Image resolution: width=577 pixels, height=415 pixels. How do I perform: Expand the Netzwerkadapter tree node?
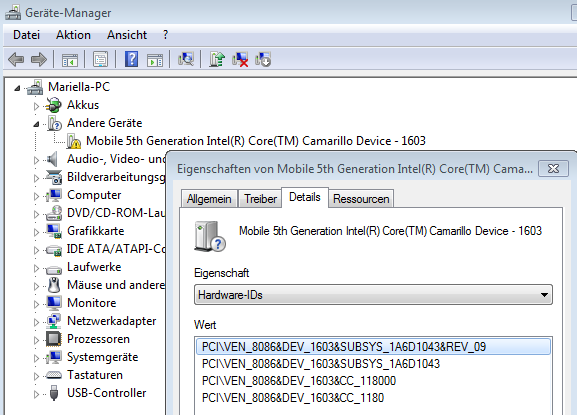tap(36, 322)
